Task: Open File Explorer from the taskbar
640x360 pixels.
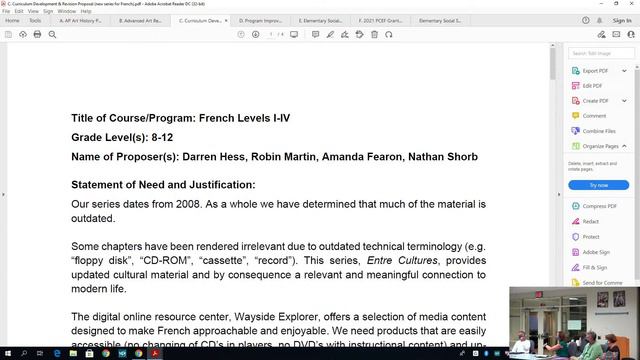Action: 73,353
